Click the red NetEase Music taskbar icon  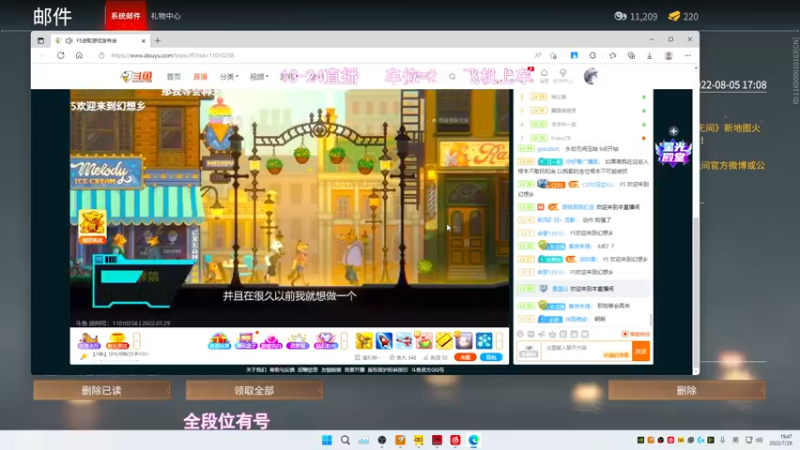point(455,440)
